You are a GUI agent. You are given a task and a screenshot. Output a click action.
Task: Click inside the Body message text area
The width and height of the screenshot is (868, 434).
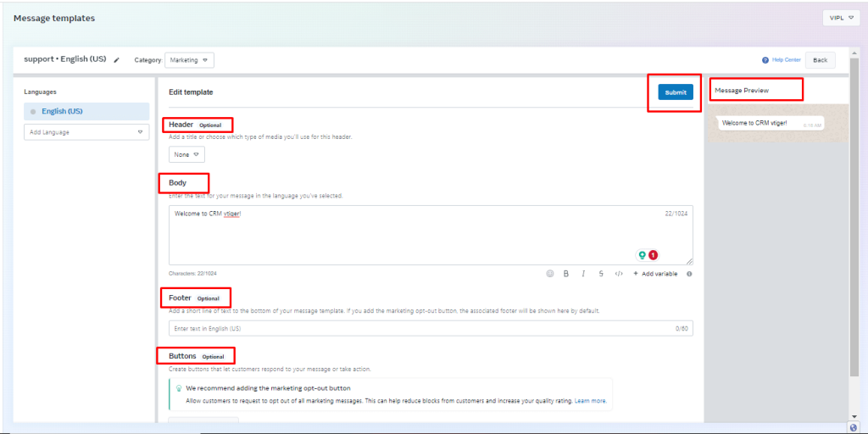tap(431, 236)
